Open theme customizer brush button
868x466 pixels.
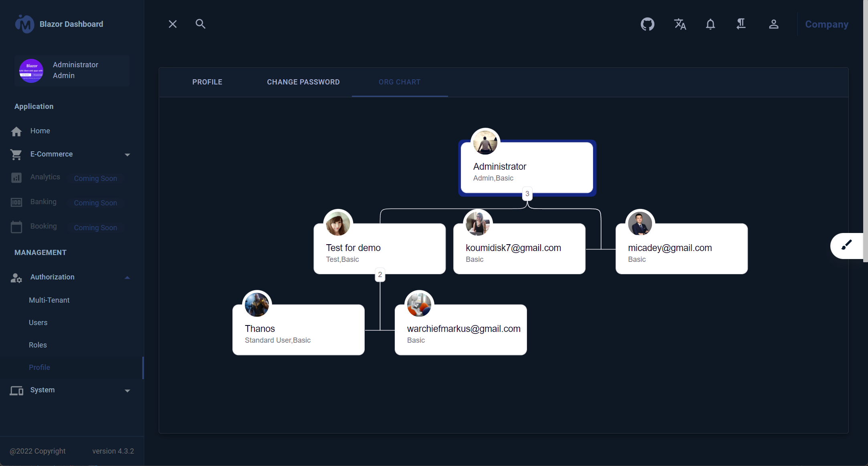(846, 245)
